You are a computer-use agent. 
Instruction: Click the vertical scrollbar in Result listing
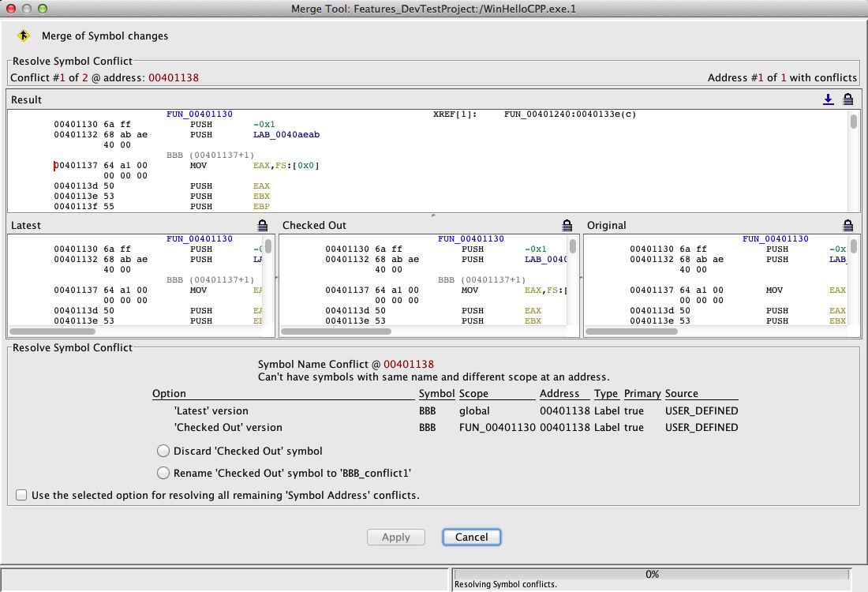pos(853,122)
